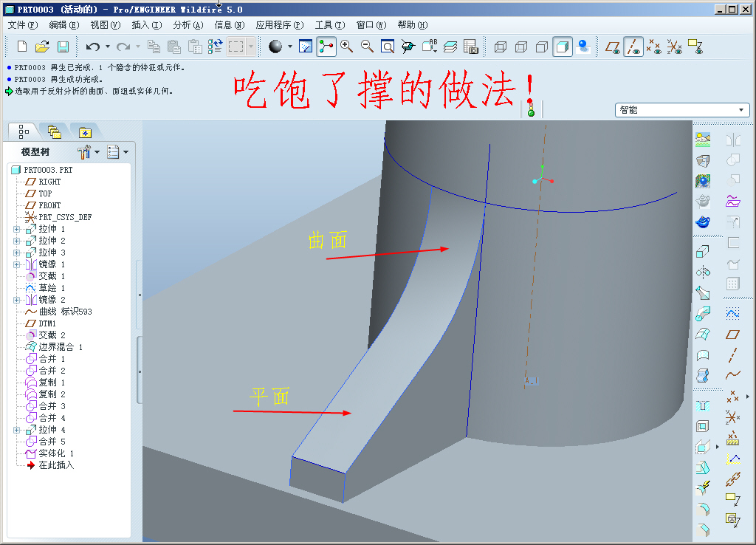Image resolution: width=756 pixels, height=545 pixels.
Task: Expand the 拉伸 1 feature node
Action: coord(16,229)
